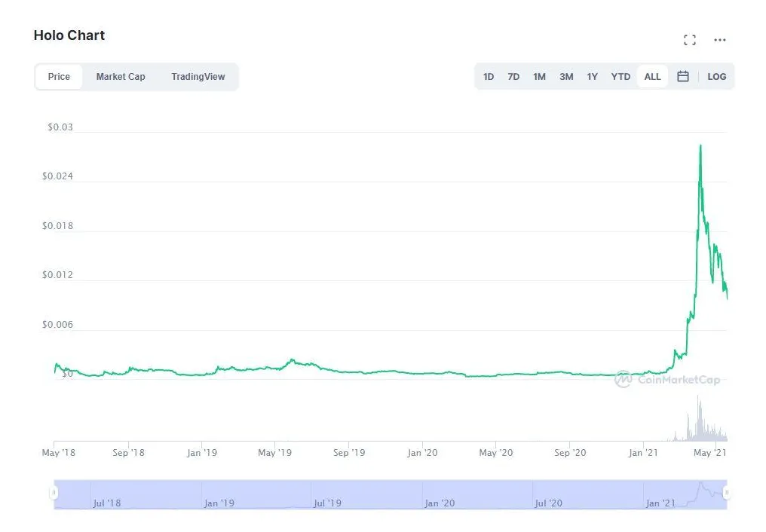Expand the chart to fullscreen
The width and height of the screenshot is (766, 532).
tap(689, 40)
